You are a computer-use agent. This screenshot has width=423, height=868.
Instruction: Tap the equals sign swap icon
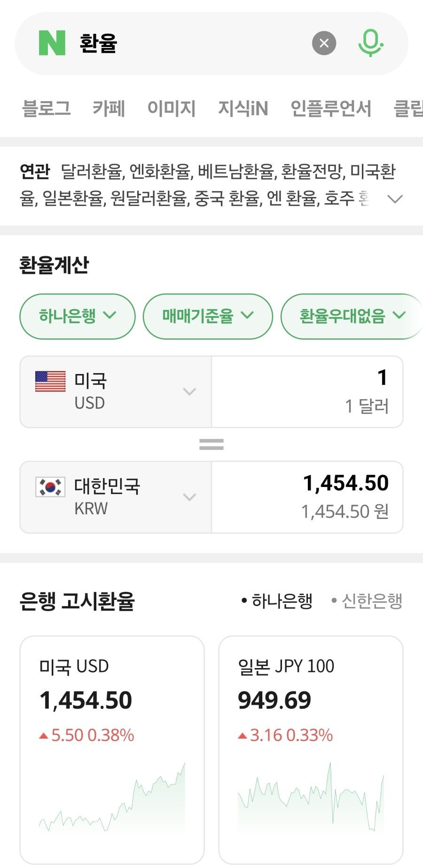point(211,445)
